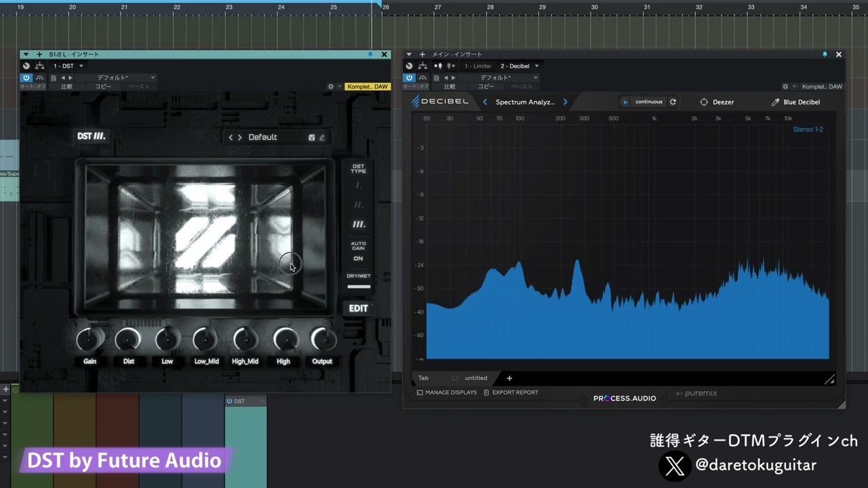Add new Decibel tab with plus
The image size is (868, 488).
point(509,378)
